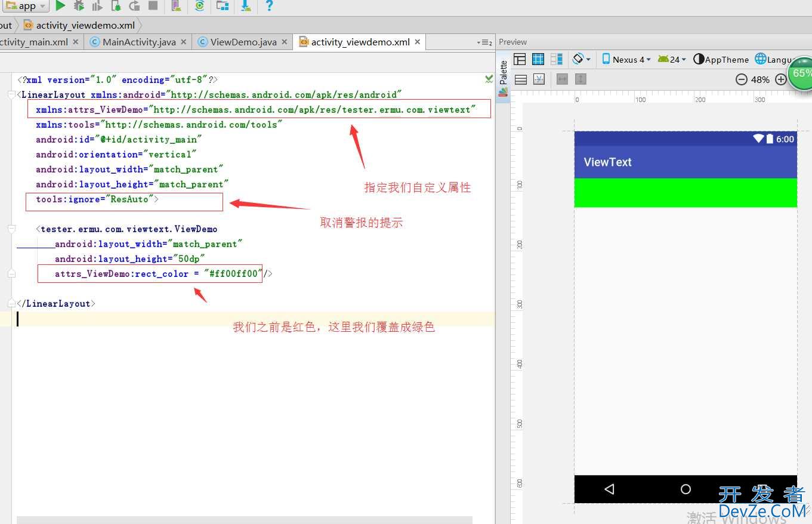
Task: Click the home button in phone preview
Action: [686, 489]
